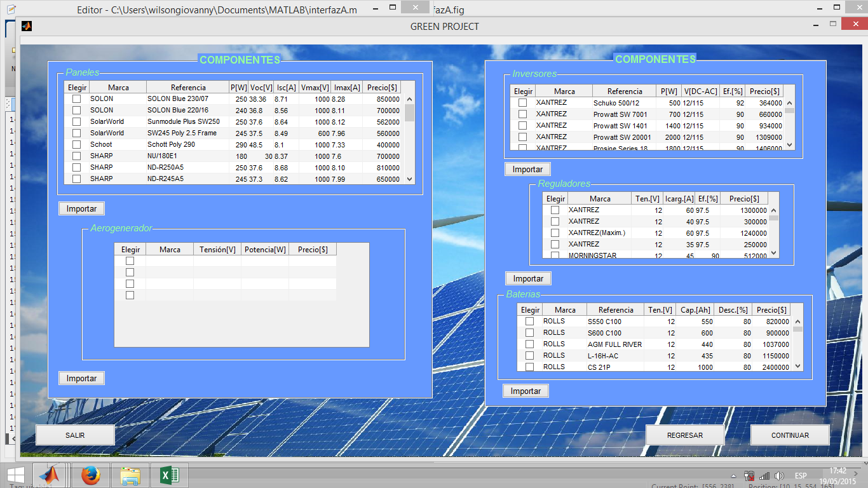Click Importar button below Reguladores table

pyautogui.click(x=528, y=278)
